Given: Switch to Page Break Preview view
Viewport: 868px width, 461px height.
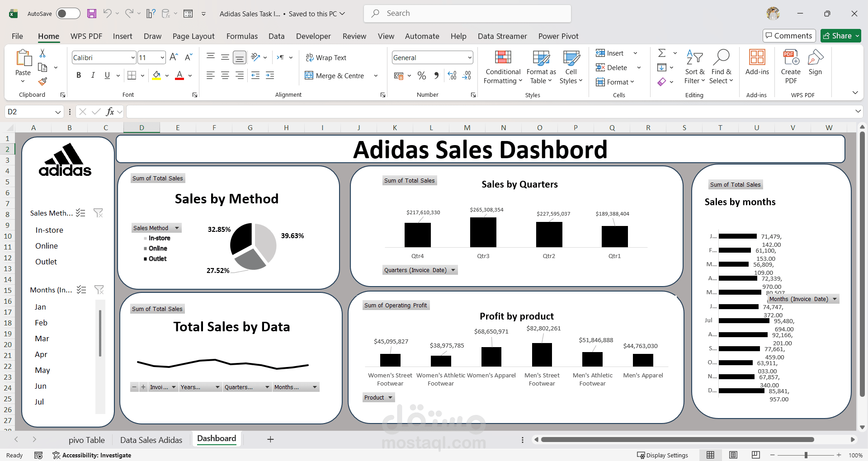Looking at the screenshot, I should (755, 455).
